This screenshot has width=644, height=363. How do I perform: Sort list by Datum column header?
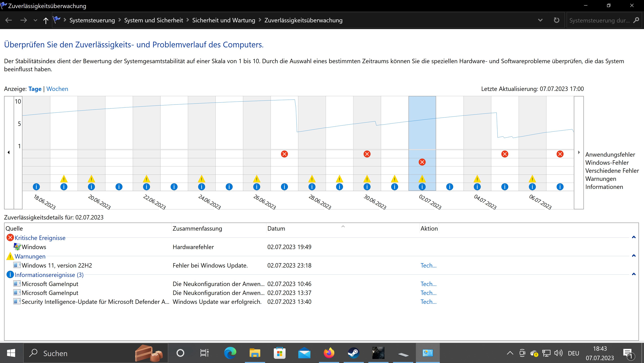tap(276, 228)
